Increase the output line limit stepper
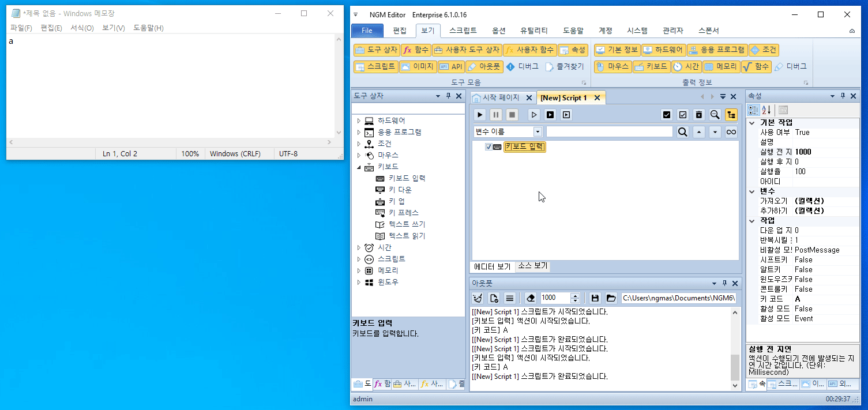Image resolution: width=868 pixels, height=410 pixels. [x=574, y=295]
